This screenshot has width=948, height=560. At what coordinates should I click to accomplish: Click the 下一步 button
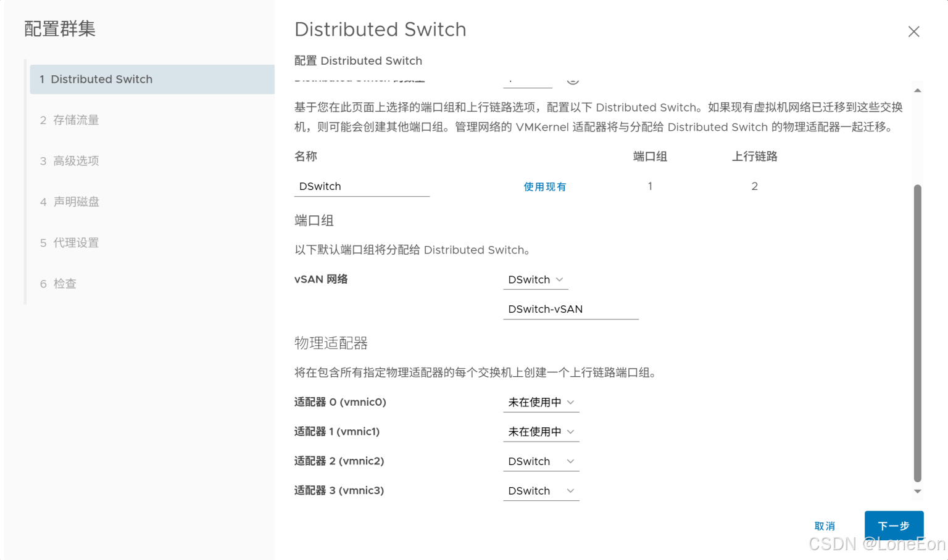point(894,525)
